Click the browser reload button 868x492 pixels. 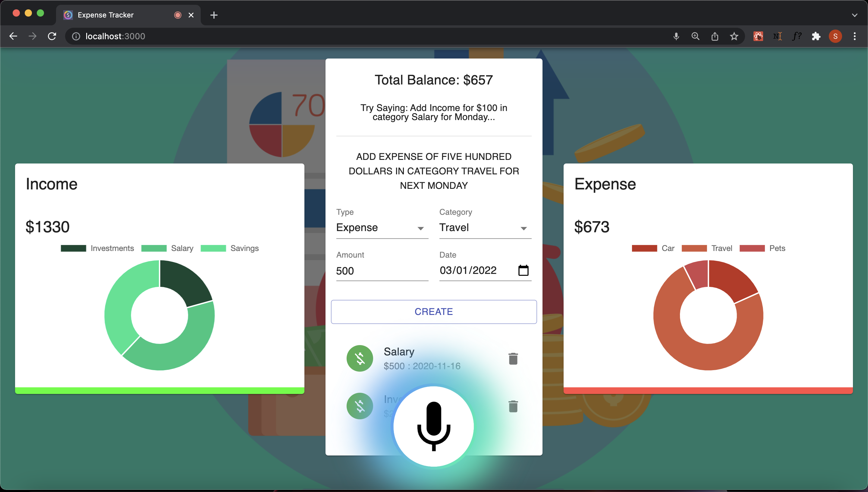click(x=52, y=36)
